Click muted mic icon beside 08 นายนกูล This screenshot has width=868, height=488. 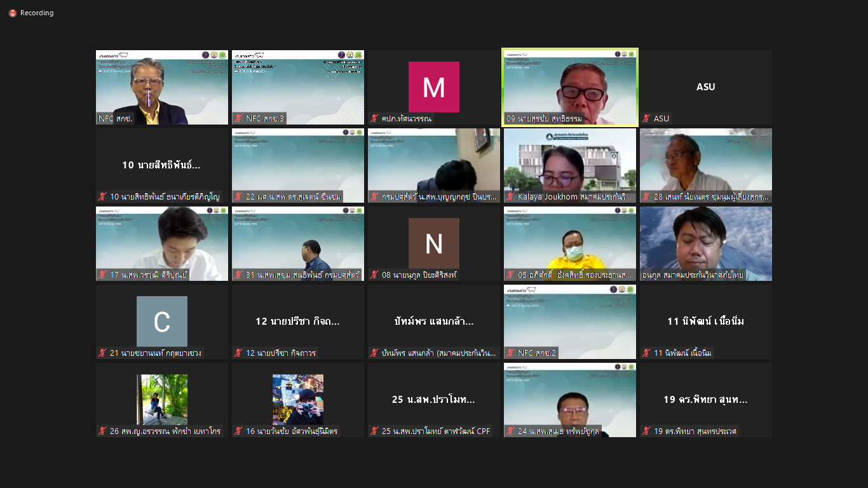coord(375,274)
